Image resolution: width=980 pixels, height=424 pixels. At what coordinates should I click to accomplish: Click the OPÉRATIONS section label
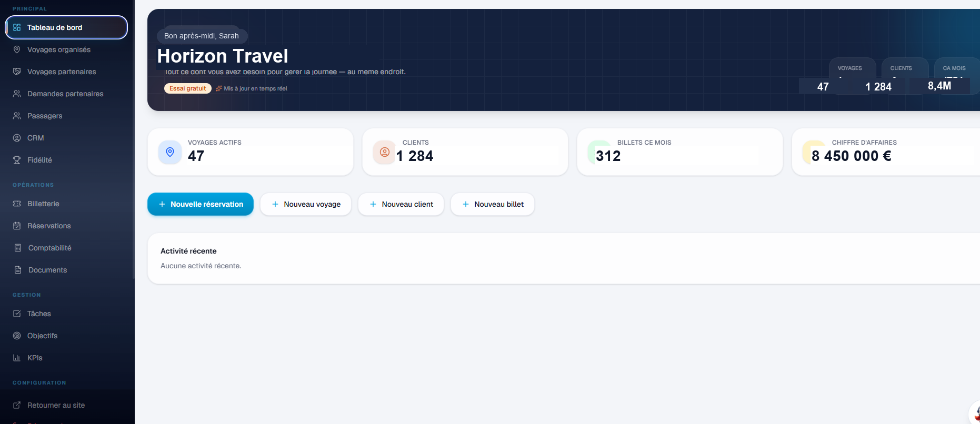[33, 185]
